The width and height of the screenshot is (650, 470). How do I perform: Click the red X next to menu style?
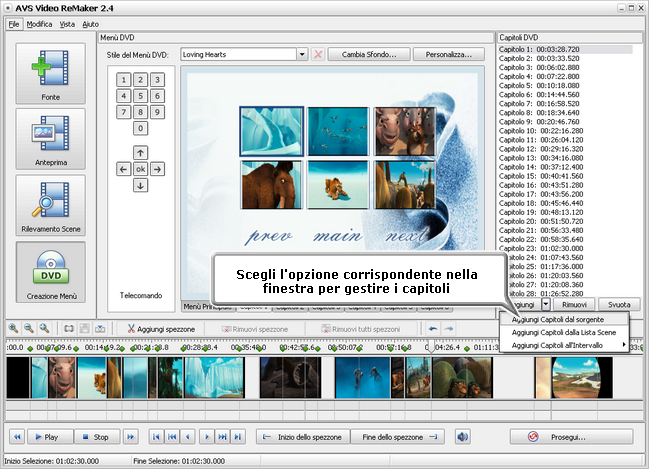[x=318, y=54]
